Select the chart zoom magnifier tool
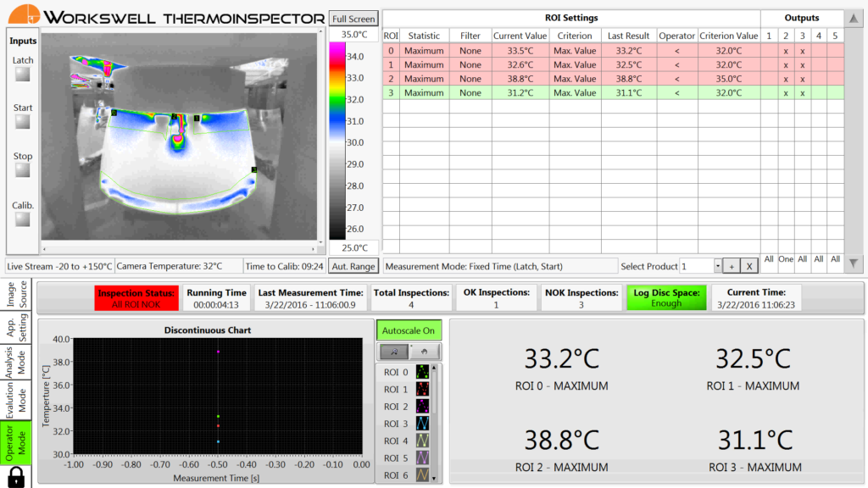The image size is (868, 488). pos(394,352)
